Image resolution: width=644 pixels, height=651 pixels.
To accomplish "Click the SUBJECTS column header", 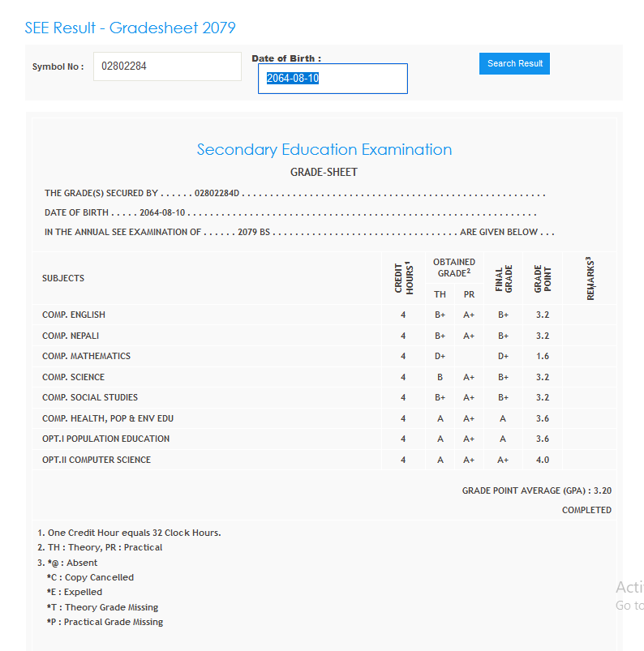I will (63, 278).
